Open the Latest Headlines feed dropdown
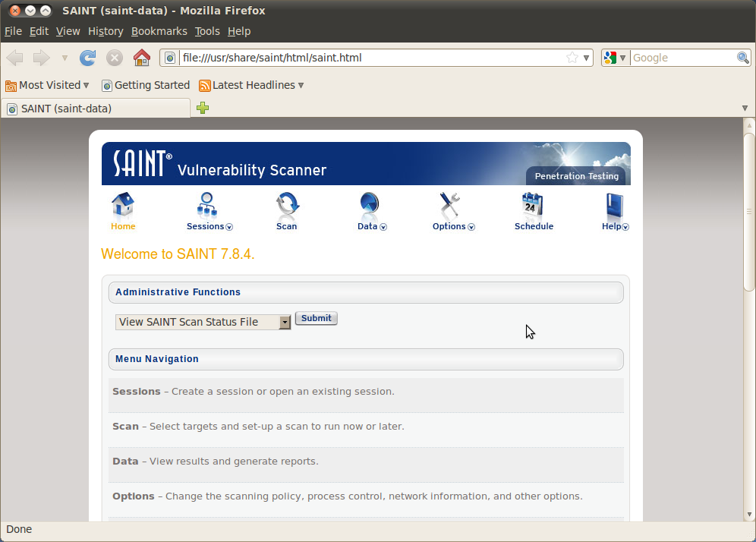The height and width of the screenshot is (542, 756). [251, 85]
